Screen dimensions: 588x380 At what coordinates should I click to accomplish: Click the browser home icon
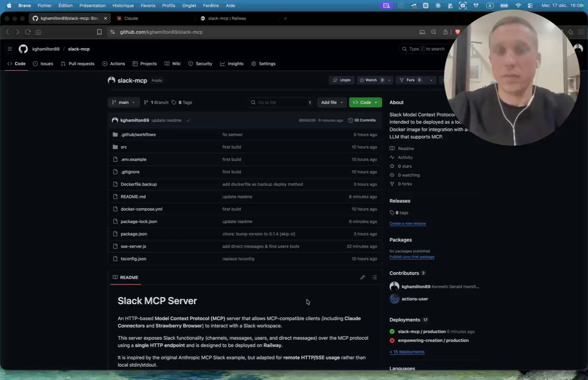[x=38, y=32]
